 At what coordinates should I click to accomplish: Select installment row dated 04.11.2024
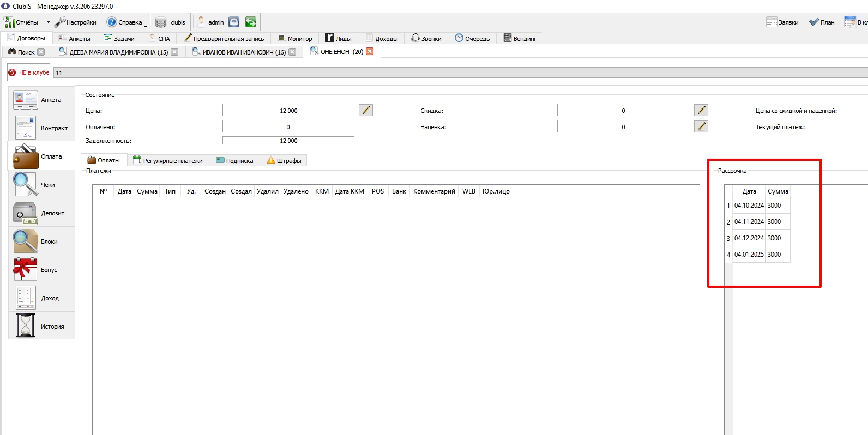tap(757, 222)
